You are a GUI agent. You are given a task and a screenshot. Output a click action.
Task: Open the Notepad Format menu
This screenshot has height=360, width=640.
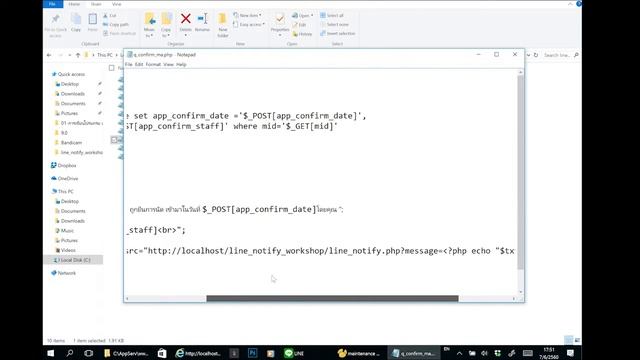coord(153,64)
